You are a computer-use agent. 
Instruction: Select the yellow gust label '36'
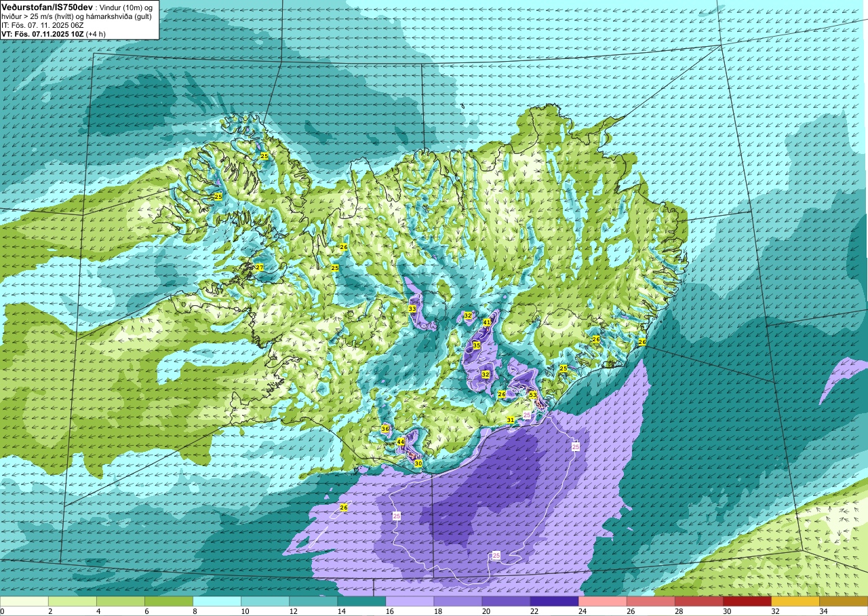[x=385, y=429]
